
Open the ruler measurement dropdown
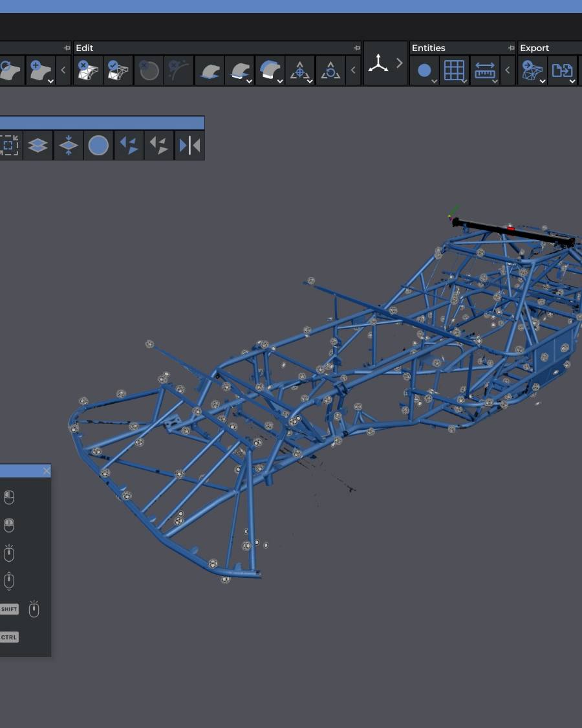[495, 82]
